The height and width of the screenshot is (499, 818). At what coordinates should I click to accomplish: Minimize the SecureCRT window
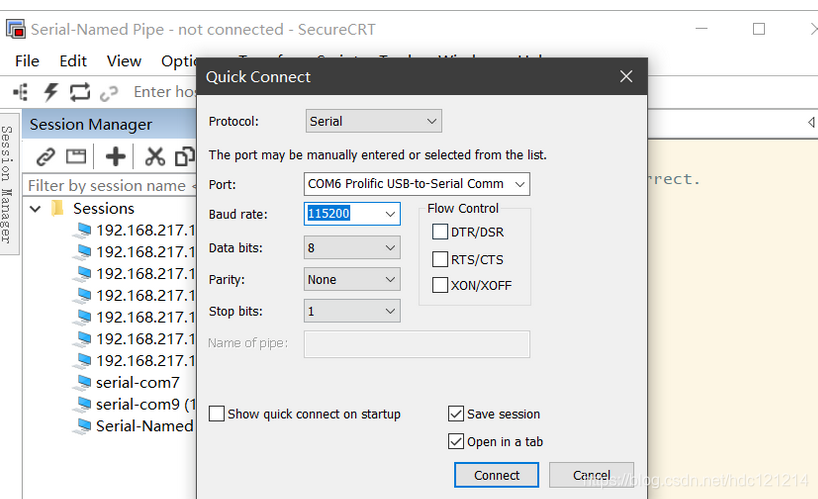pos(702,29)
